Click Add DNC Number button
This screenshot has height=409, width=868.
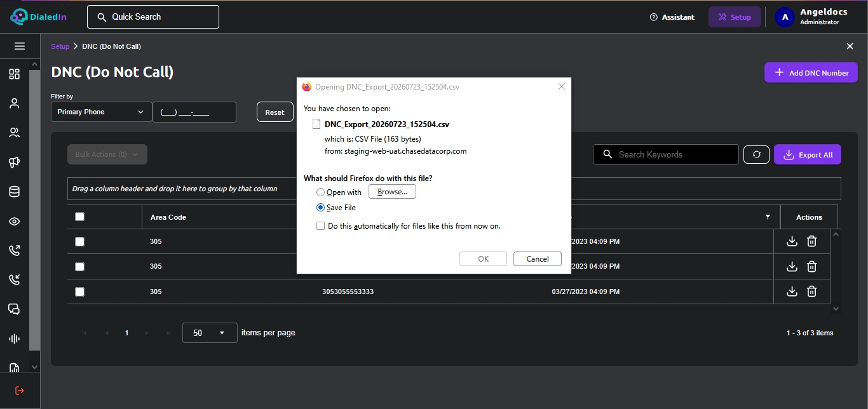coord(811,72)
